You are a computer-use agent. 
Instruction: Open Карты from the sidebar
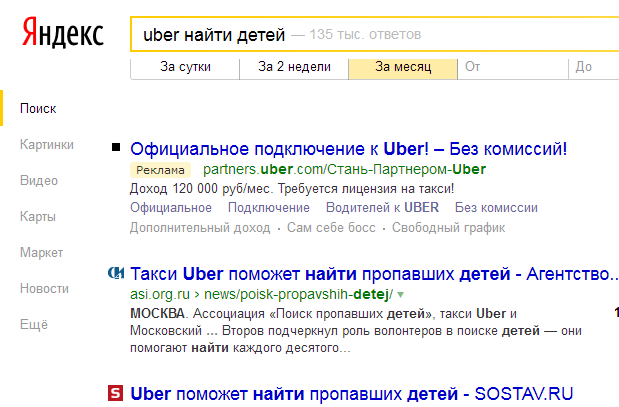[x=38, y=216]
